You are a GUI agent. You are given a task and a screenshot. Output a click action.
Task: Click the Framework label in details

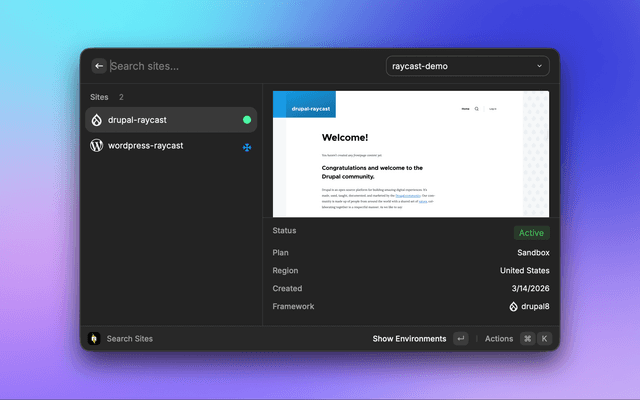pos(293,307)
